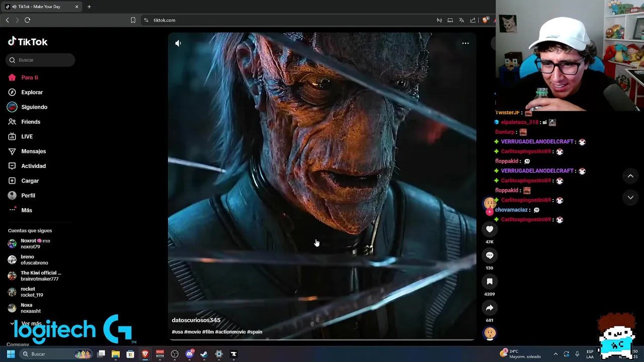
Task: Click the TikTok - Make Your Day tab
Action: (42, 7)
